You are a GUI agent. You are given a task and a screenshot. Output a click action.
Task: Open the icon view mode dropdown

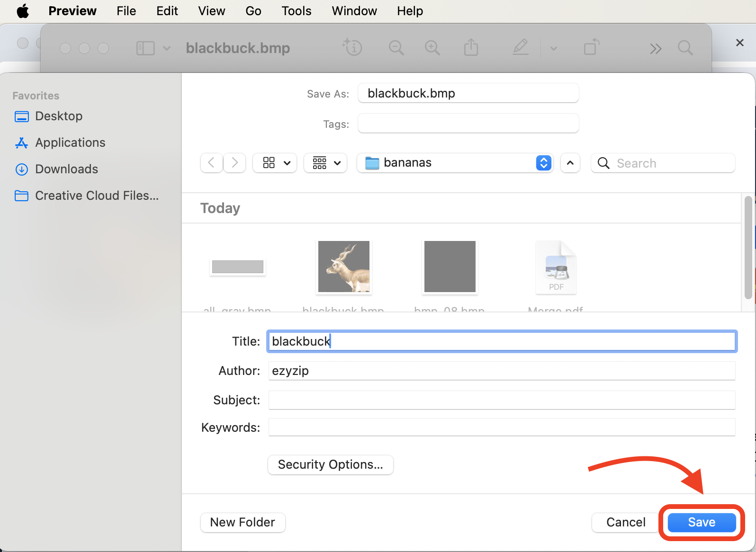[x=275, y=163]
